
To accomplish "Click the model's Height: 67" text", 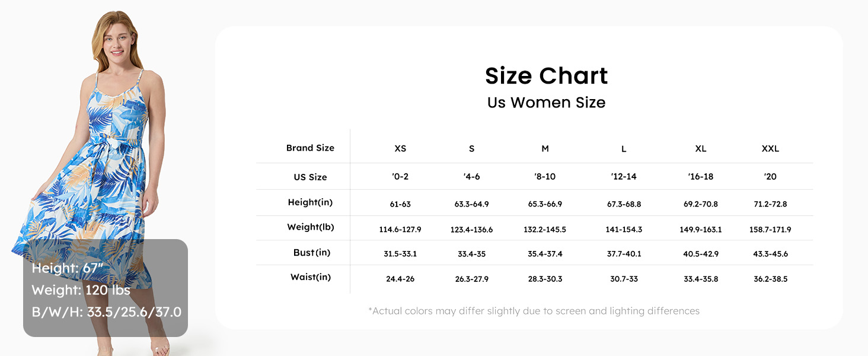I will tap(68, 268).
